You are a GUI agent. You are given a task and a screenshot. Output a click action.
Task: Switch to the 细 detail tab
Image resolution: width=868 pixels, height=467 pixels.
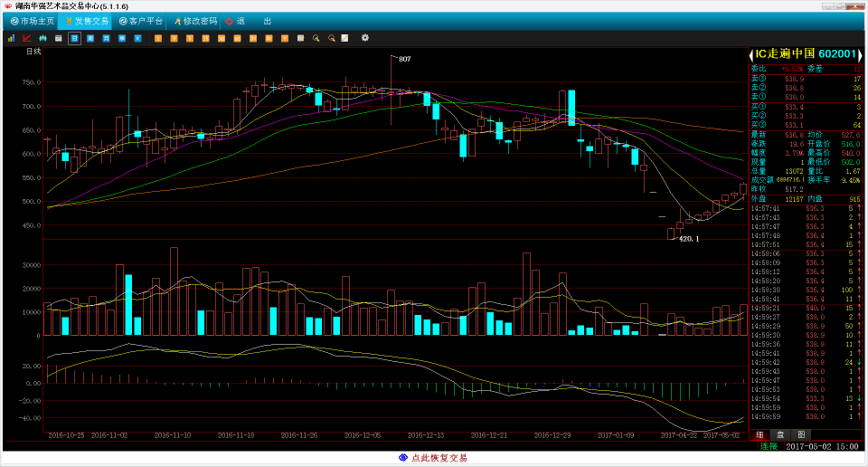click(x=760, y=434)
